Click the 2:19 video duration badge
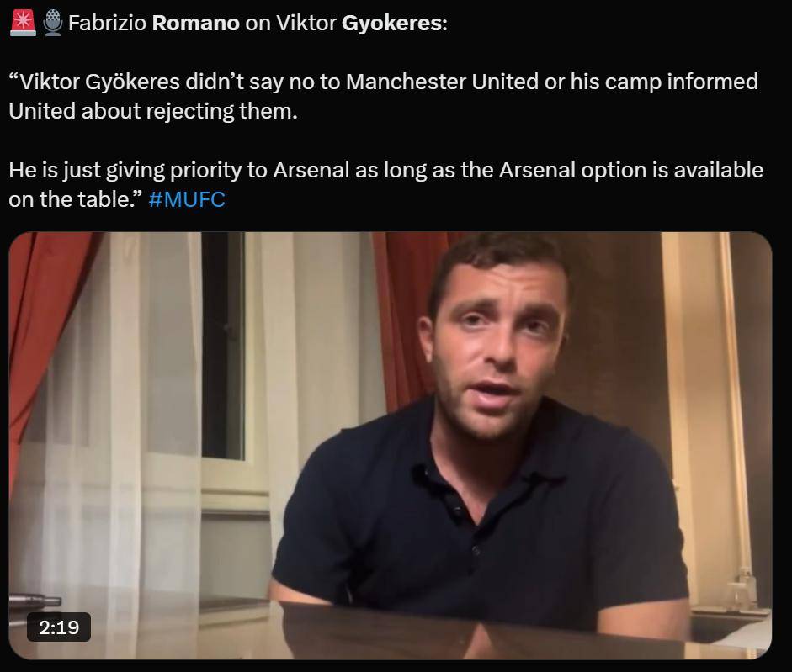This screenshot has width=792, height=672. (59, 627)
